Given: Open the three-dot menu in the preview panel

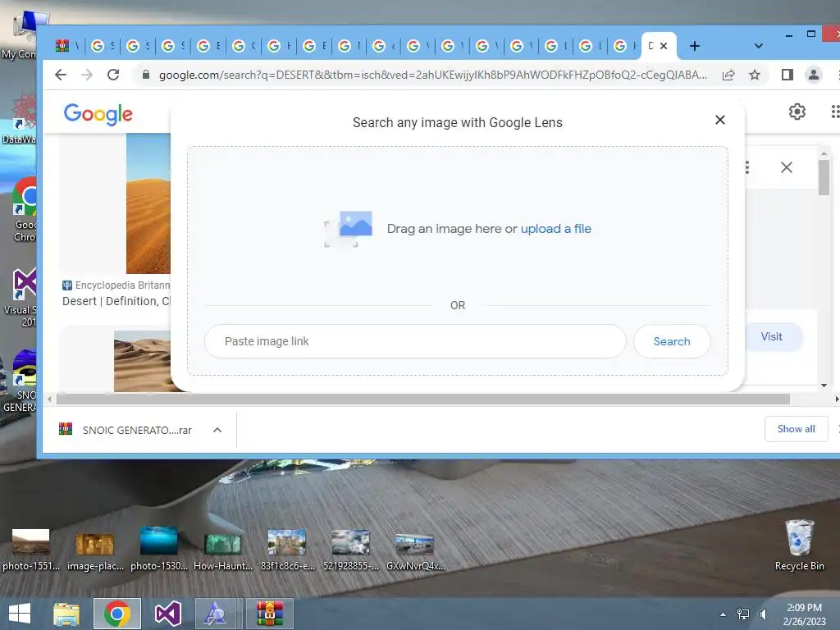Looking at the screenshot, I should coord(746,167).
